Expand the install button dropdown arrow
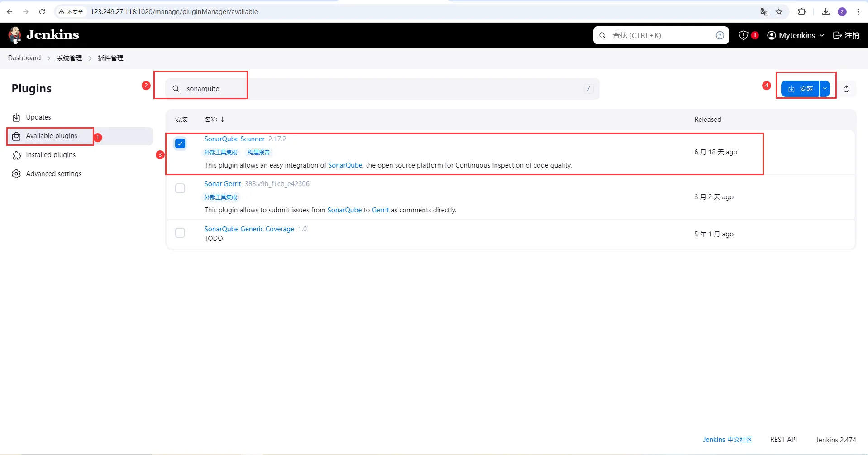The width and height of the screenshot is (868, 455). click(x=825, y=89)
